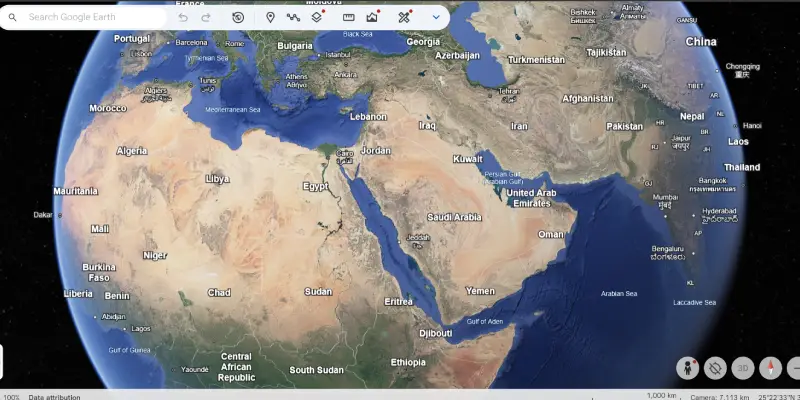Click the my location target icon
800x400 pixels.
tap(715, 368)
